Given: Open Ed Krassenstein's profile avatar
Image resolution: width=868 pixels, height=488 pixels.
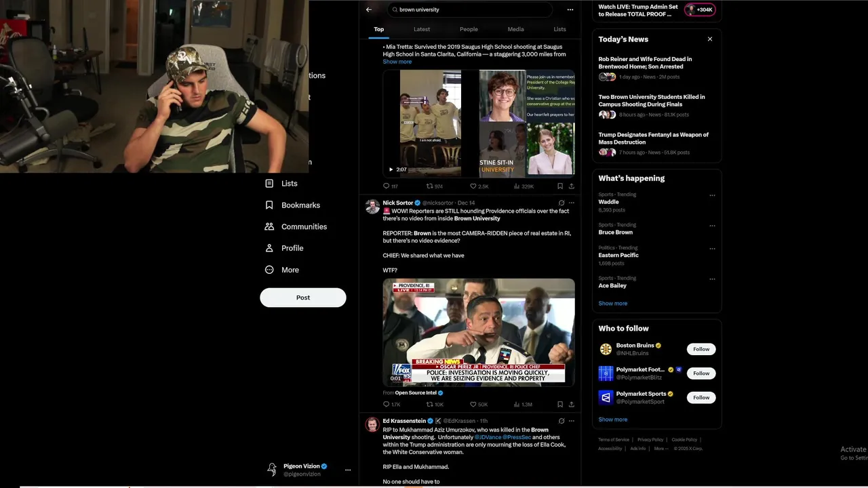Looking at the screenshot, I should pyautogui.click(x=372, y=425).
